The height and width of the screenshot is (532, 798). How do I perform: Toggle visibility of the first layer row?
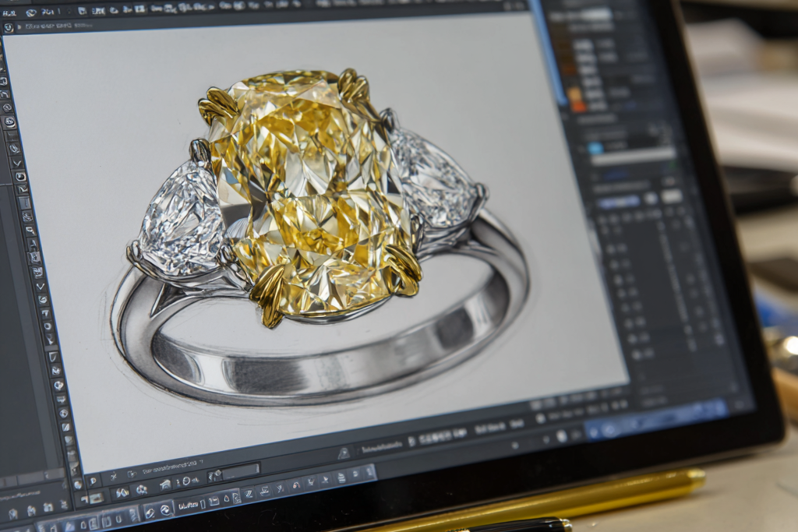(x=612, y=250)
